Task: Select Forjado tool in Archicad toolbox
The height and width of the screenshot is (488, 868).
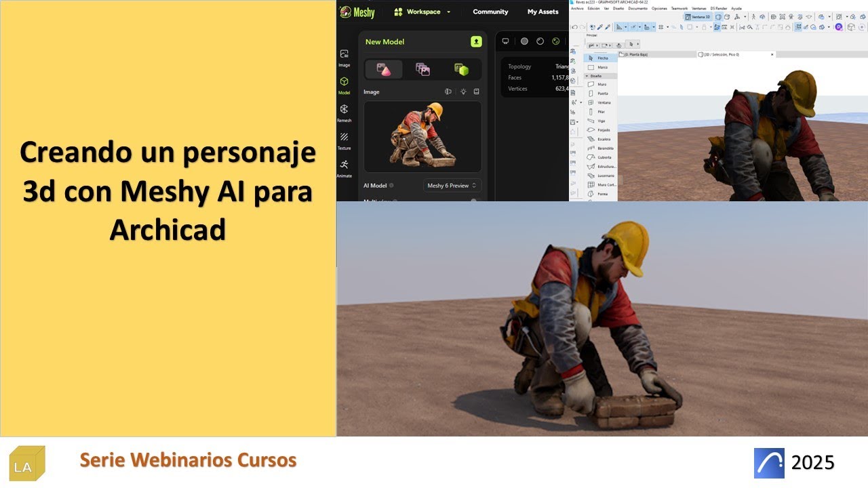Action: tap(602, 130)
